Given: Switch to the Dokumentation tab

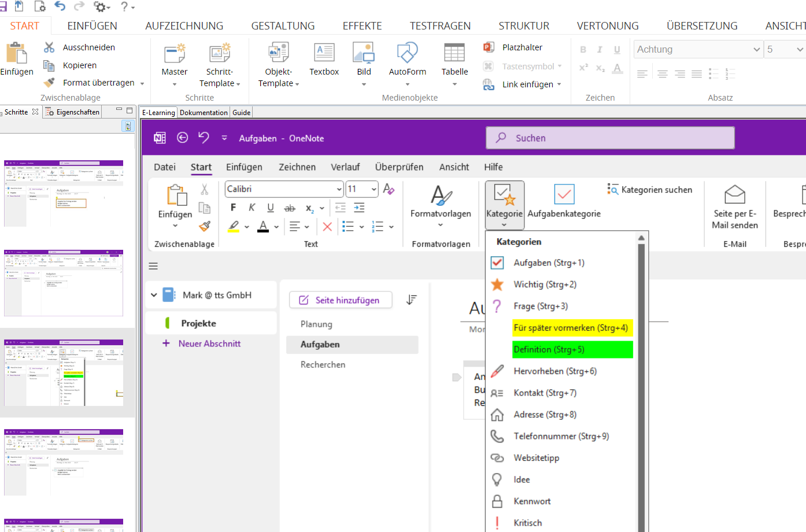Looking at the screenshot, I should click(204, 113).
